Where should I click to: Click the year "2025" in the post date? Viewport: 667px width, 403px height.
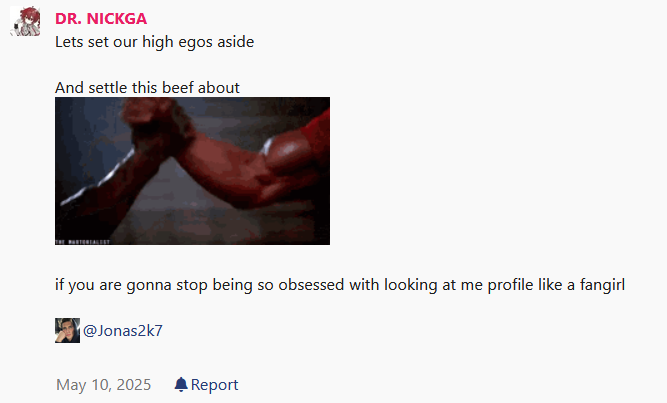(134, 385)
